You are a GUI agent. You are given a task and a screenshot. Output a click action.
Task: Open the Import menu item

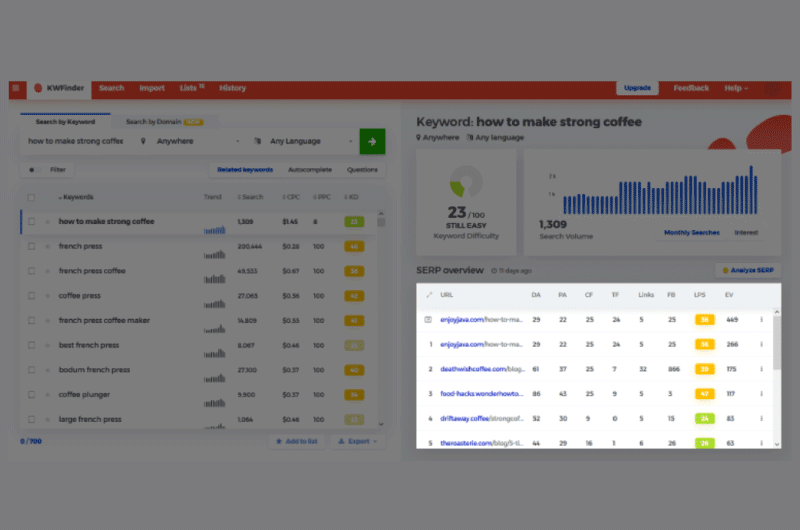[152, 88]
